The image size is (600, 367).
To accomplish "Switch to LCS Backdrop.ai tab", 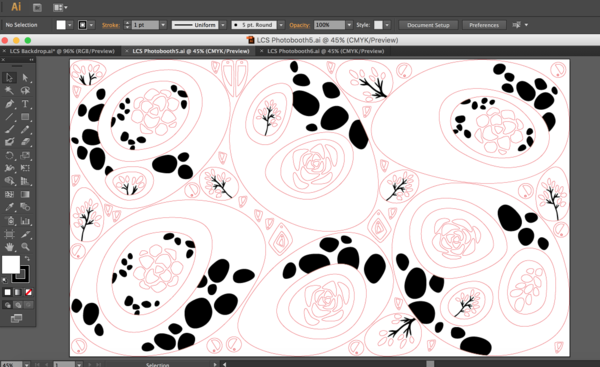I will coord(62,51).
